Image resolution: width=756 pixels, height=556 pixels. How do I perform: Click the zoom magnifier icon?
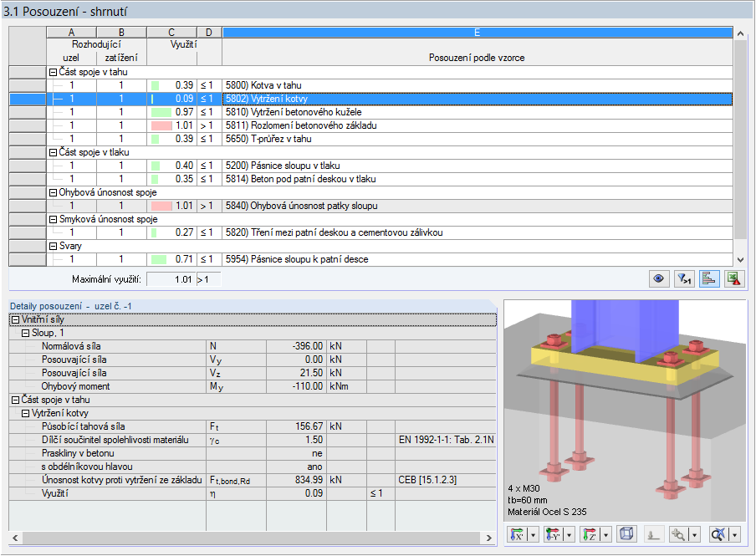tap(678, 534)
